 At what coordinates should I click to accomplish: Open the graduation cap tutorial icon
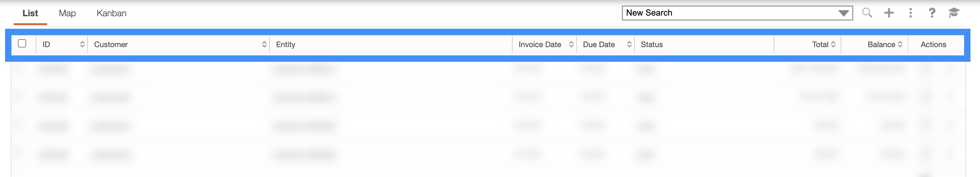[954, 13]
